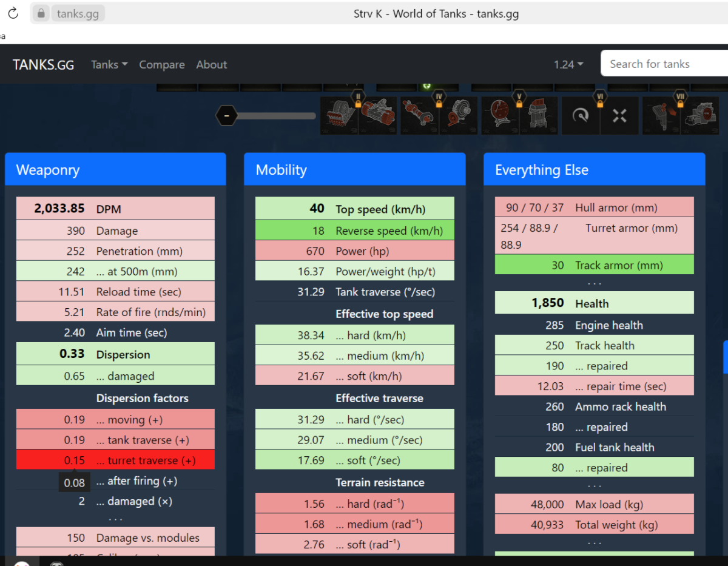
Task: Go to the TANKS.GG home logo
Action: coord(44,64)
